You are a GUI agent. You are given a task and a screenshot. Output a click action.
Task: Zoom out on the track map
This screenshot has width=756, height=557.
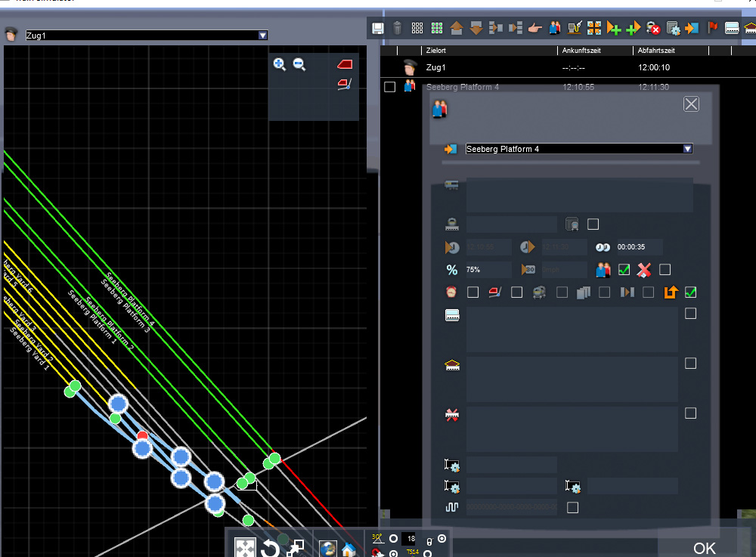(299, 64)
